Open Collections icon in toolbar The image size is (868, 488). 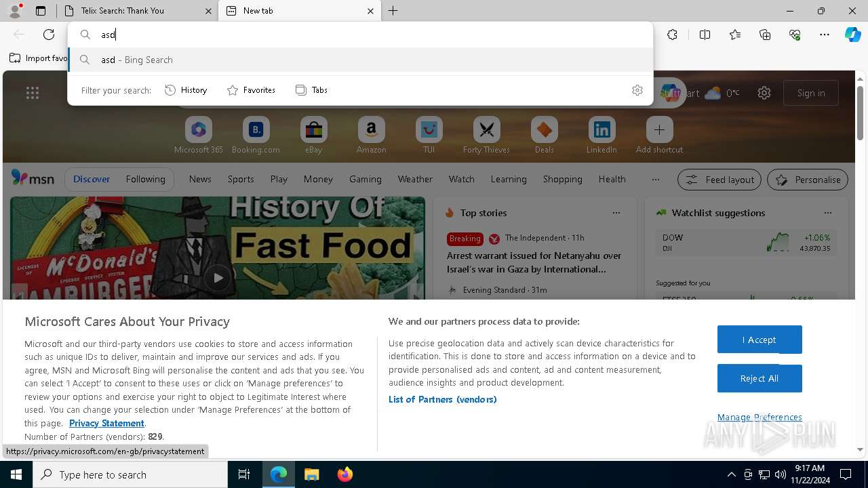[765, 35]
